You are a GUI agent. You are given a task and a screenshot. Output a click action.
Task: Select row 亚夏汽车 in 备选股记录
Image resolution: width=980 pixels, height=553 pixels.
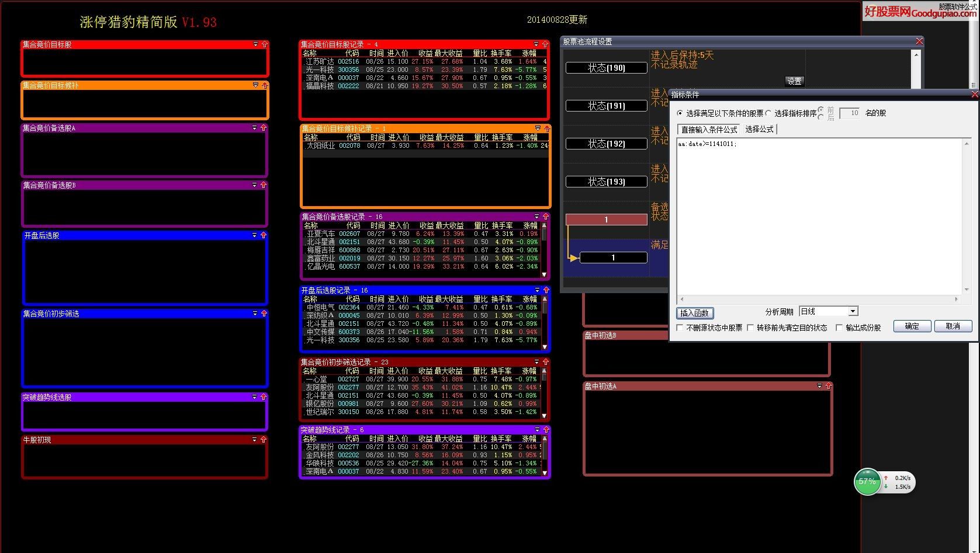pyautogui.click(x=421, y=234)
